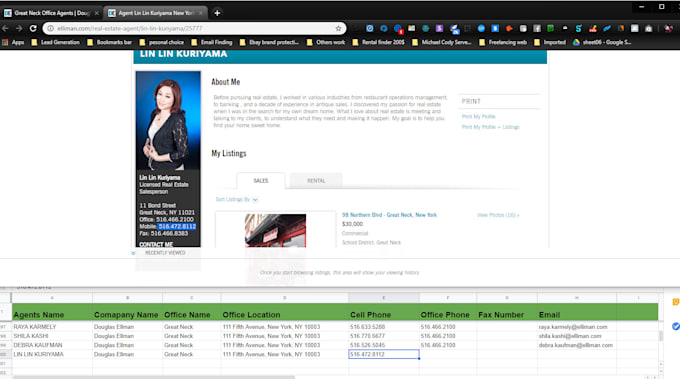Select the raya.karmely@elliman.com cell

(577, 327)
